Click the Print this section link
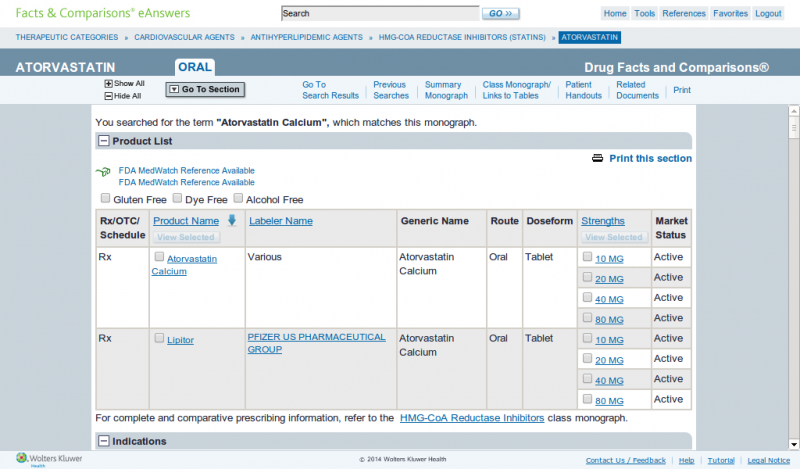This screenshot has height=469, width=800. [651, 158]
